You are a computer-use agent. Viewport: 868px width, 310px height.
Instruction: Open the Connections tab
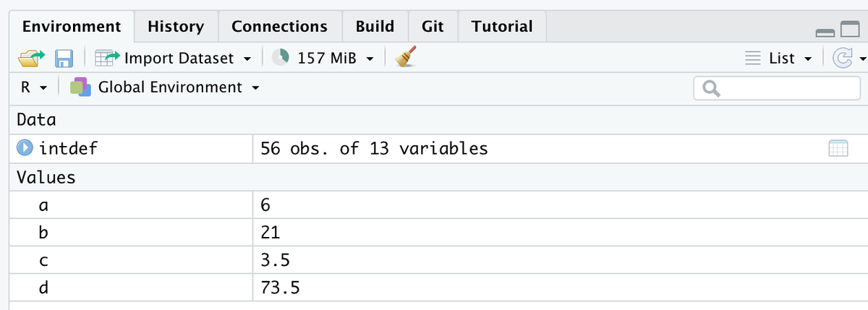tap(279, 27)
